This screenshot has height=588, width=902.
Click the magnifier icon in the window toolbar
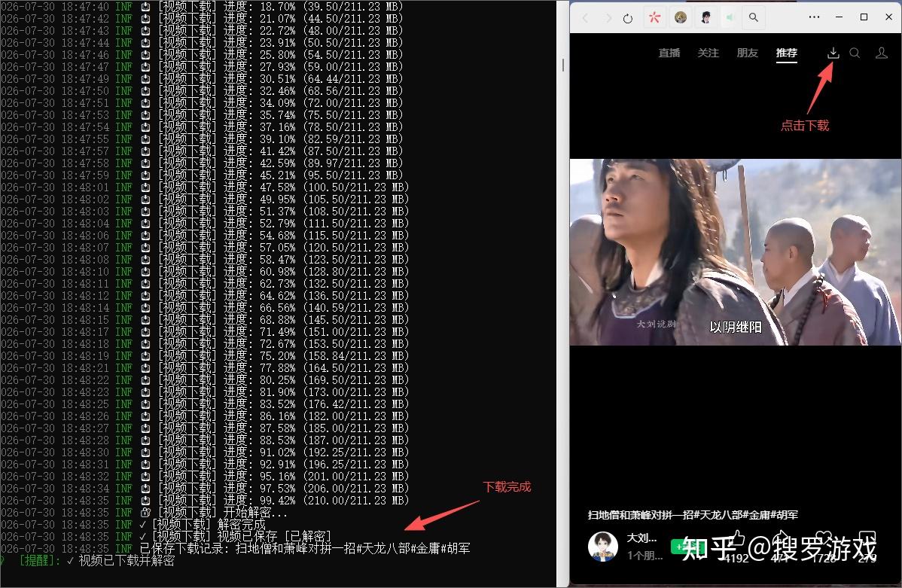[753, 17]
